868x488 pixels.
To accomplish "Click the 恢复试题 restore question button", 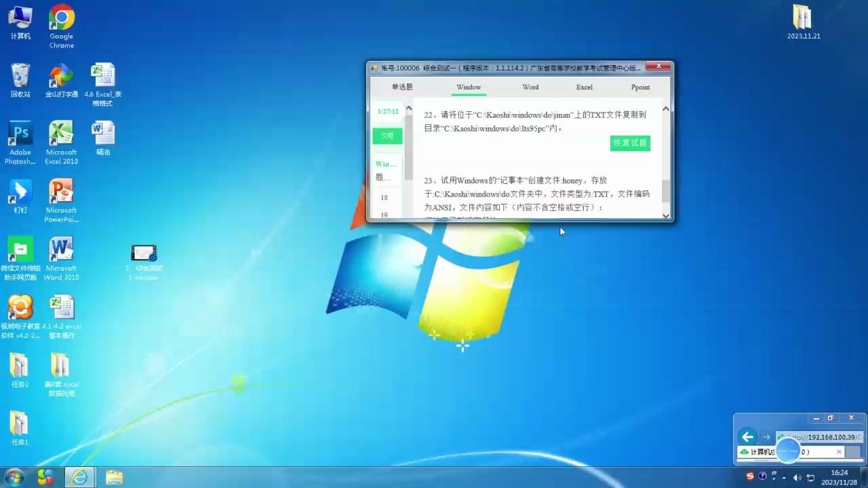I will click(x=630, y=143).
